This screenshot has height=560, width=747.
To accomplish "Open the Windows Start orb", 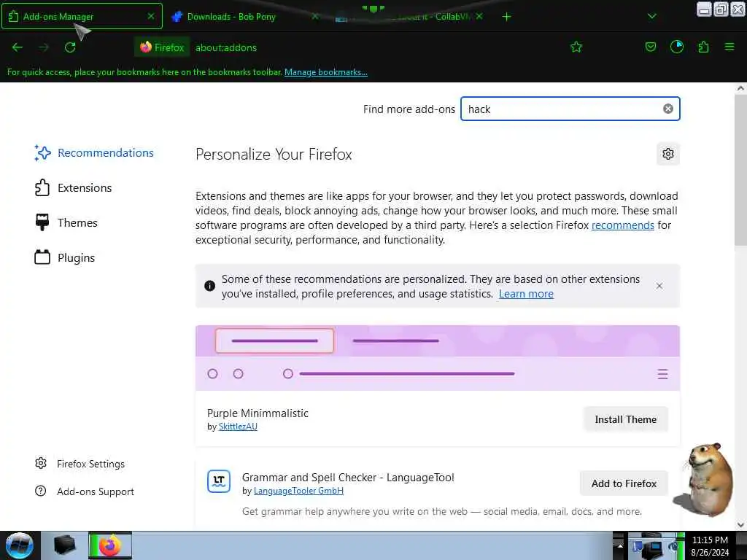I will coord(19,545).
